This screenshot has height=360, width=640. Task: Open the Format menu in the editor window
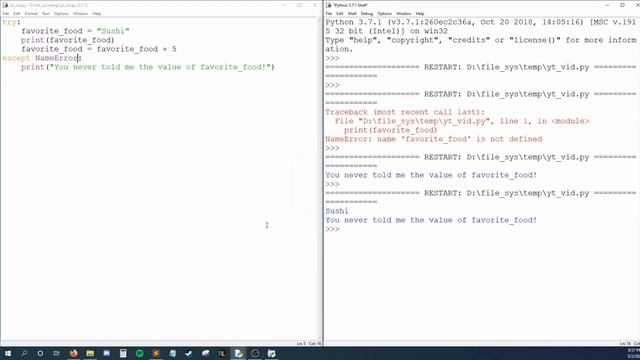coord(31,13)
